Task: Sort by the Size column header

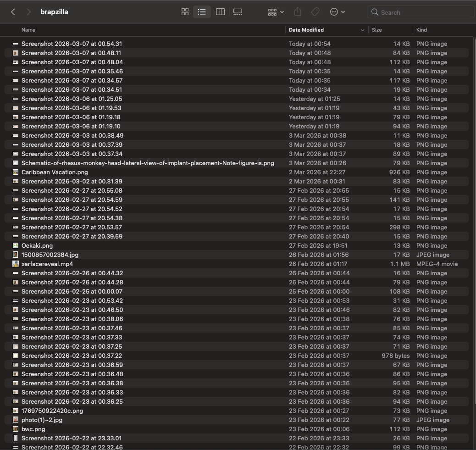Action: 377,30
